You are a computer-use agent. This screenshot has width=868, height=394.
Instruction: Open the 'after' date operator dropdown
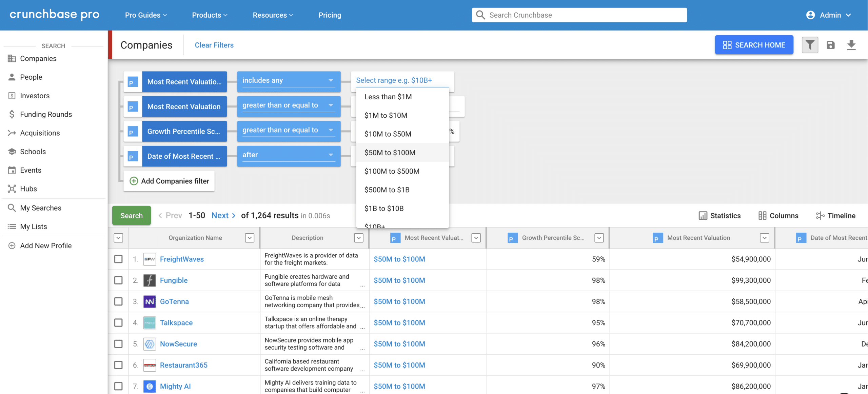(x=289, y=156)
